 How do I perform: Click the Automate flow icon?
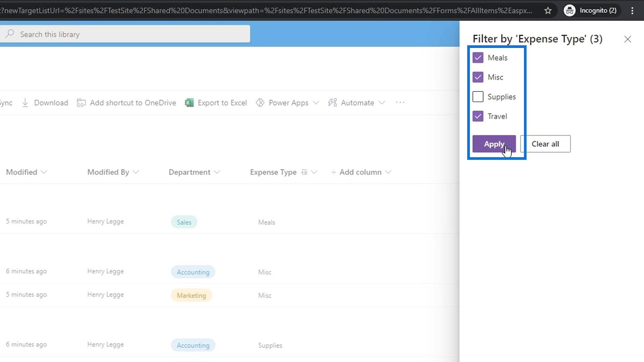point(332,103)
